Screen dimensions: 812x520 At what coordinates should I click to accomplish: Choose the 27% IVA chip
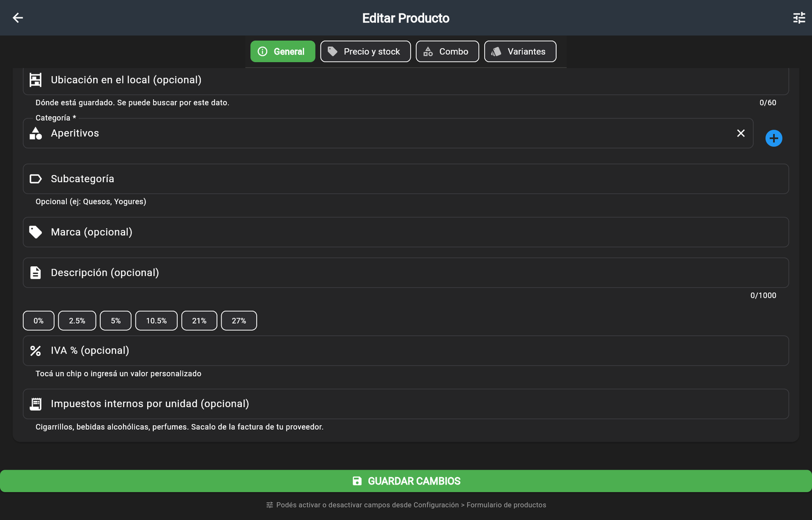pos(239,320)
